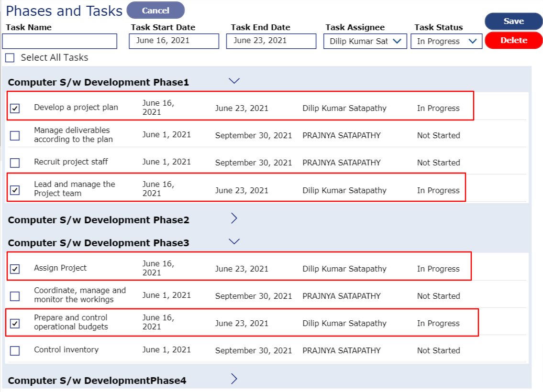Viewport: 543px width, 392px height.
Task: Expand the Computer S/w DevelopmentPhase4 section
Action: click(x=234, y=379)
